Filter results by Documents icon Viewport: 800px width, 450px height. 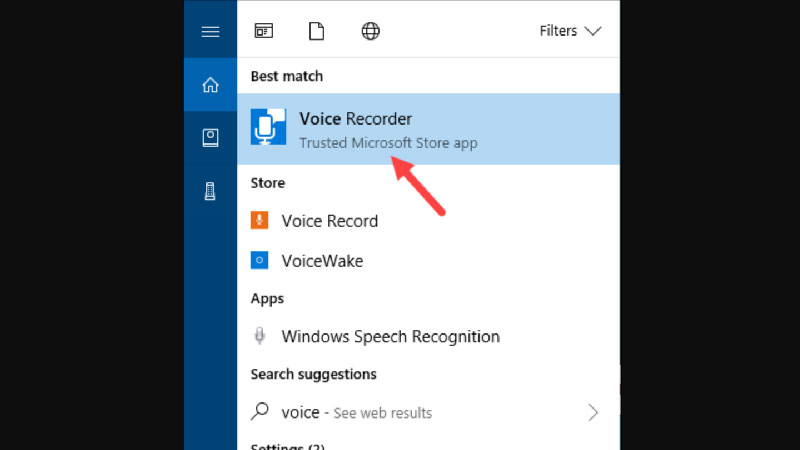316,31
